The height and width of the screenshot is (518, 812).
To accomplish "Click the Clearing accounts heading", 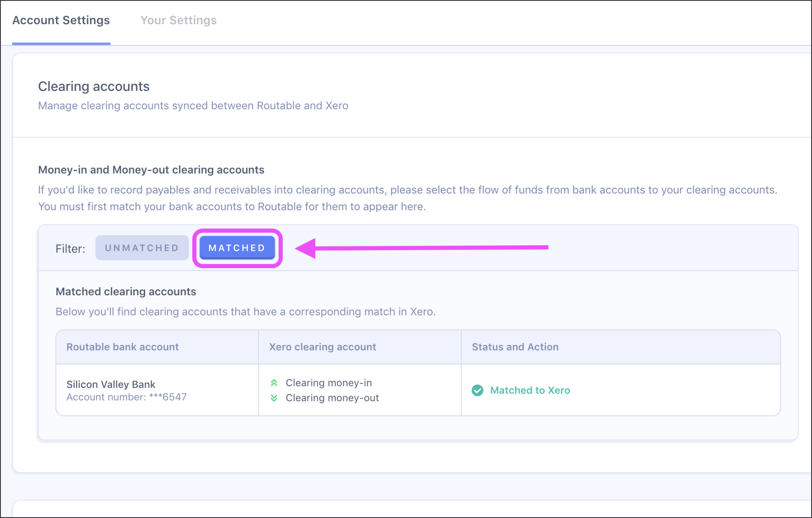I will click(94, 86).
